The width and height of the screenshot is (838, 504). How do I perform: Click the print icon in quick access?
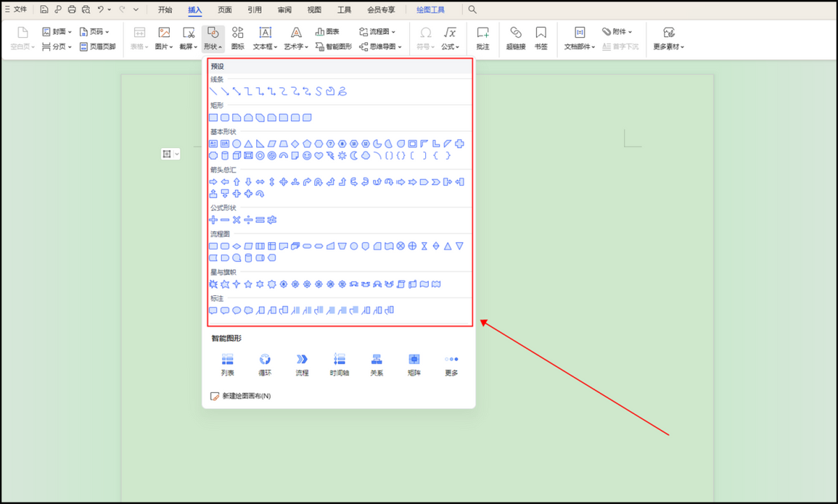click(71, 10)
